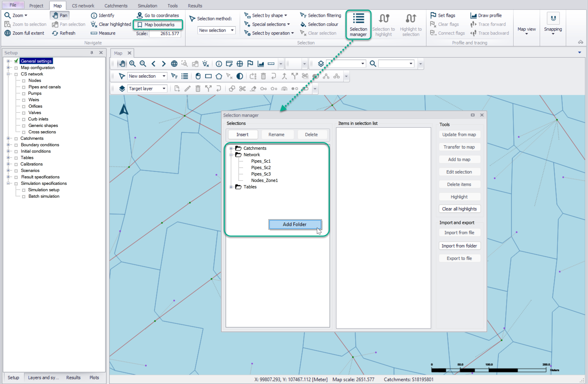
Task: Click rectangle selection icon on map toolbar
Action: pyautogui.click(x=208, y=76)
